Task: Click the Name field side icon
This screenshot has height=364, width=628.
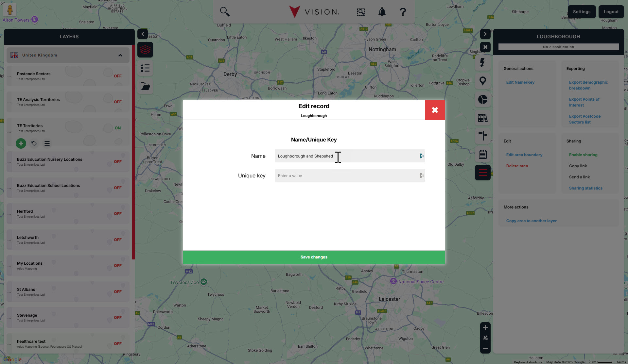Action: coord(422,156)
